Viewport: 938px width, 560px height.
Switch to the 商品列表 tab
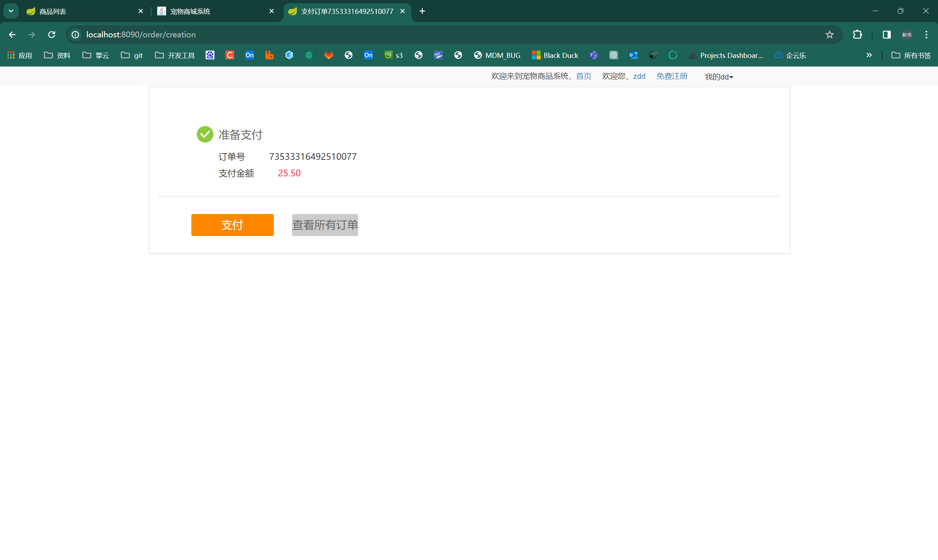53,11
